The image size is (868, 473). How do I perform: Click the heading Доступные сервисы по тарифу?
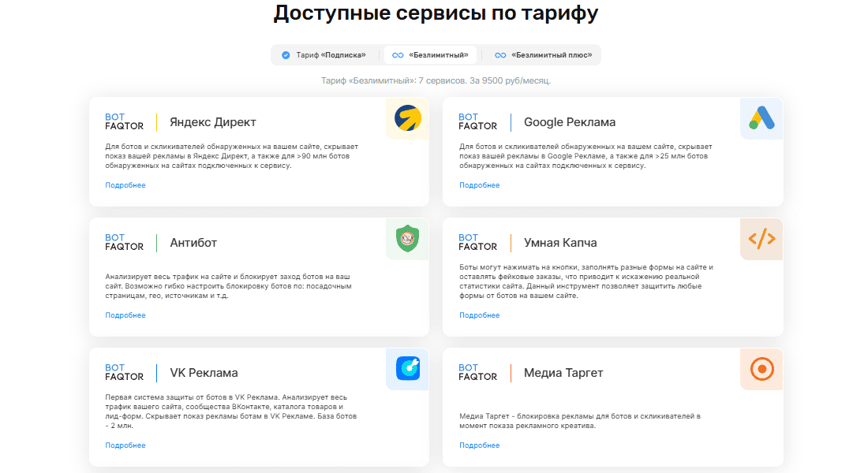[x=436, y=13]
